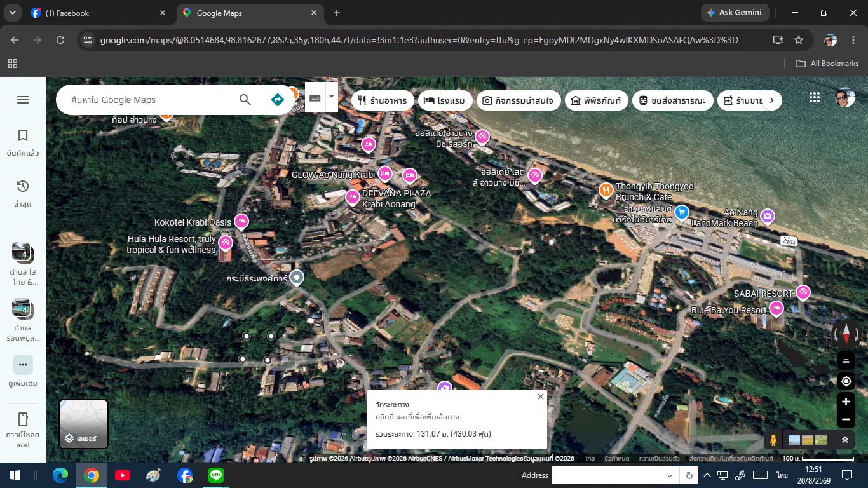
Task: Open the input tools dropdown arrow
Action: point(331,98)
